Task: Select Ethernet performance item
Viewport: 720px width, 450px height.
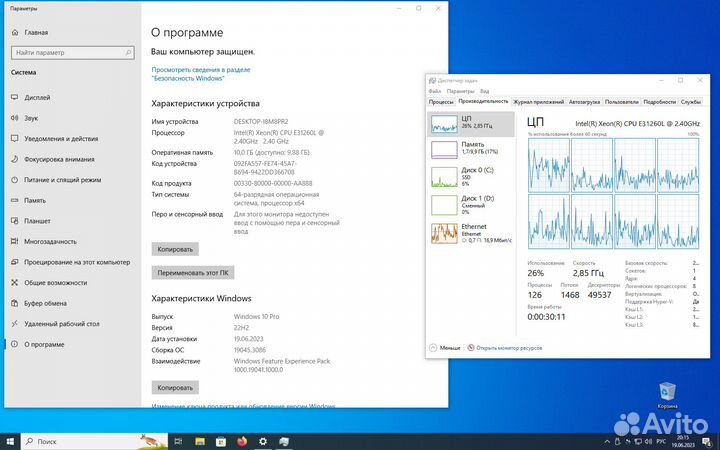Action: 471,233
